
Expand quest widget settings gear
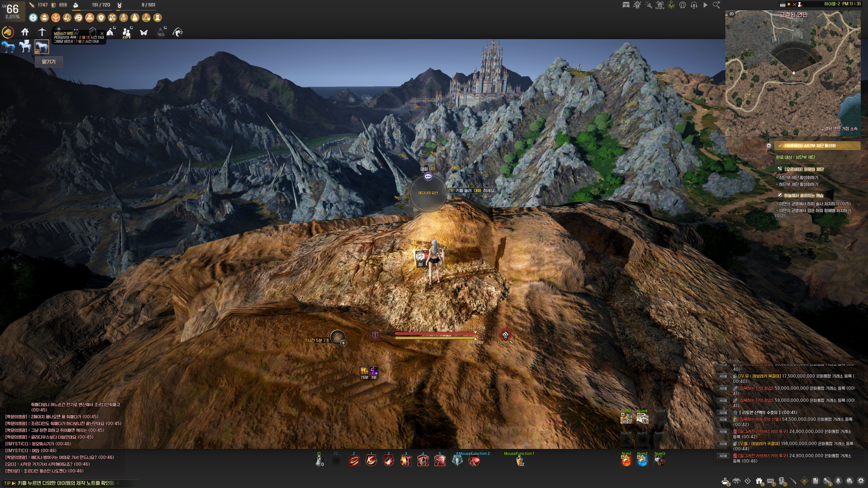769,145
